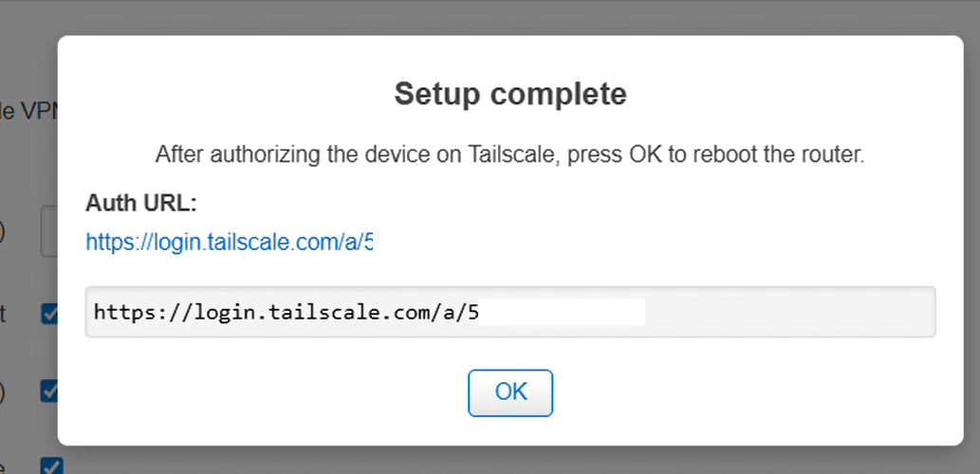Click the 'Auth URL:' bold label

point(140,203)
